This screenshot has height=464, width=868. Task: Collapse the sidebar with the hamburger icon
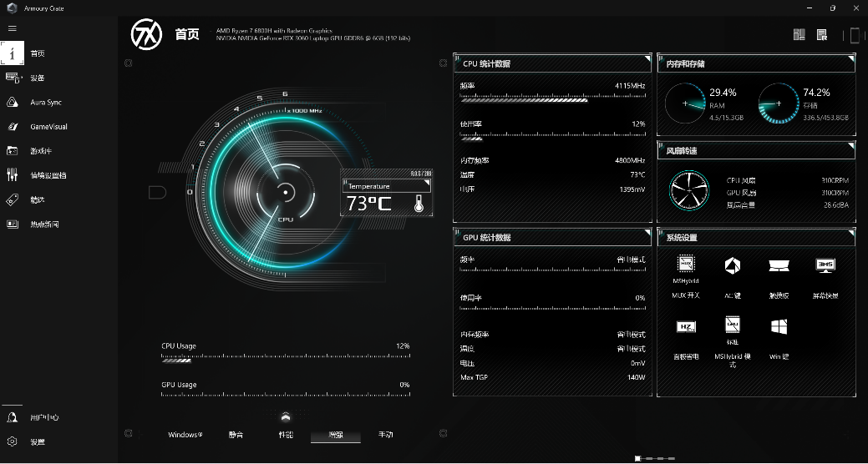(13, 28)
